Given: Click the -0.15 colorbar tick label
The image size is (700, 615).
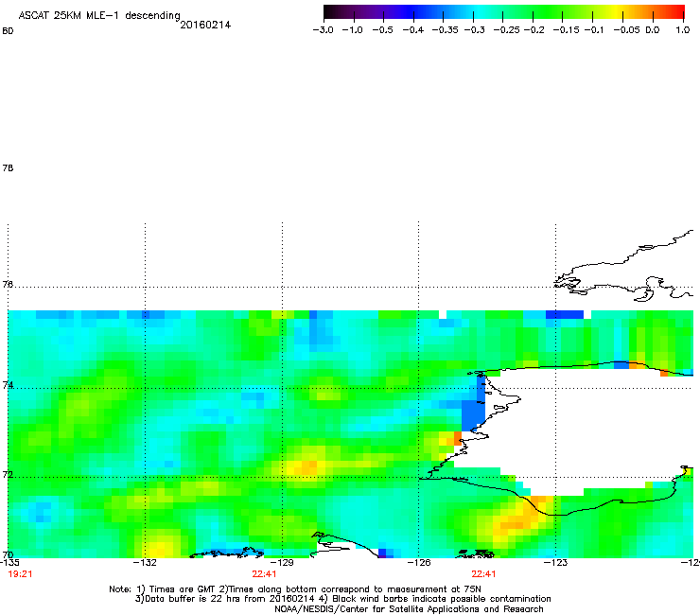Looking at the screenshot, I should (x=566, y=30).
